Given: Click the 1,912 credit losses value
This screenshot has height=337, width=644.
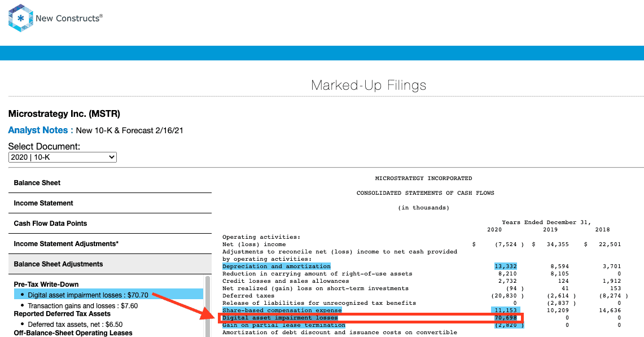Looking at the screenshot, I should [612, 281].
